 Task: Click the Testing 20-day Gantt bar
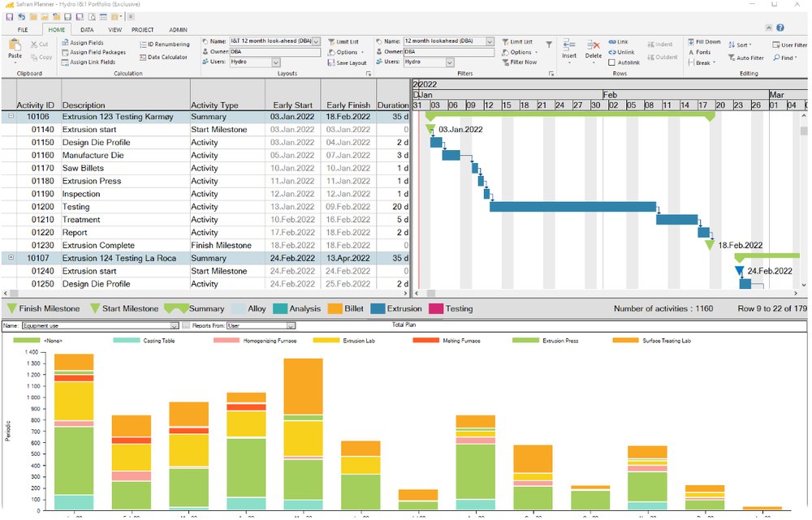[572, 207]
